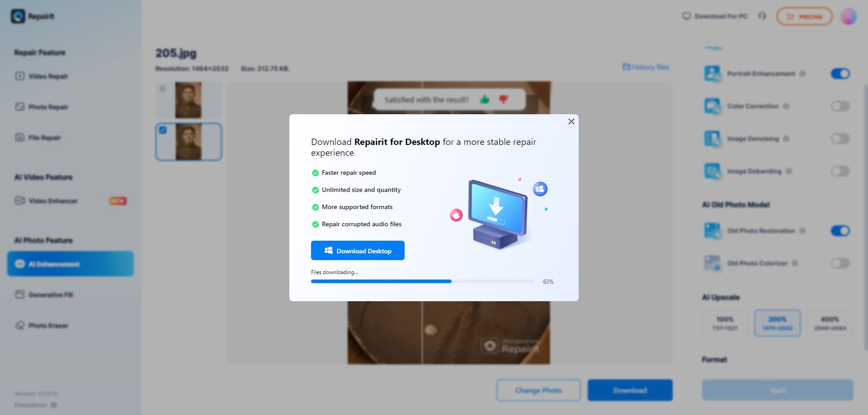
Task: Select 200% AI Upscale option
Action: coord(778,323)
